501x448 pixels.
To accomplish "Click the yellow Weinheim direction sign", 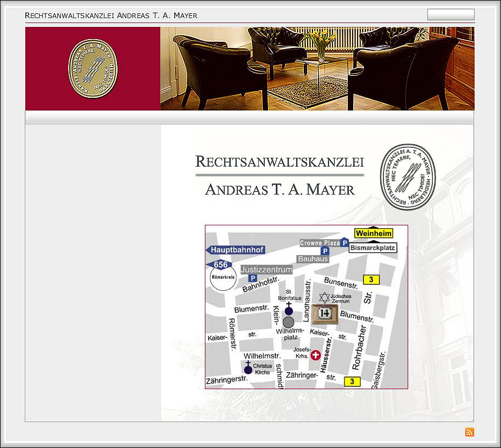I will click(x=373, y=234).
